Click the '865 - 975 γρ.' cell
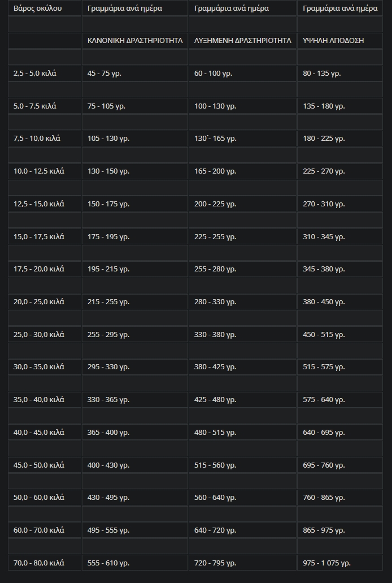The image size is (392, 583). [340, 530]
